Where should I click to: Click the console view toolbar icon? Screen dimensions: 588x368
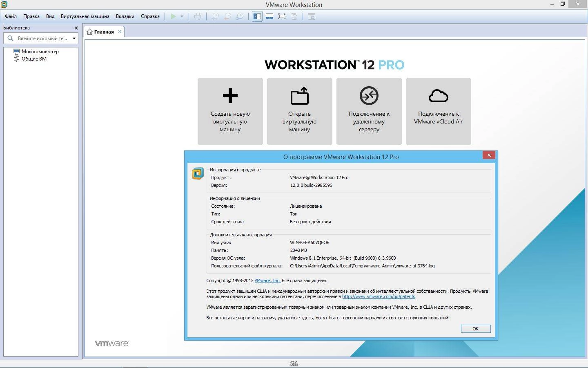(312, 16)
